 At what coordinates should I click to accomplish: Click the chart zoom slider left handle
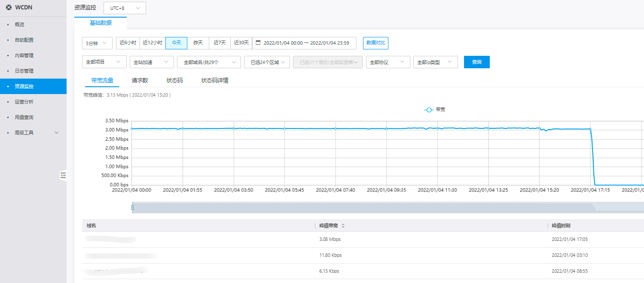pyautogui.click(x=132, y=208)
